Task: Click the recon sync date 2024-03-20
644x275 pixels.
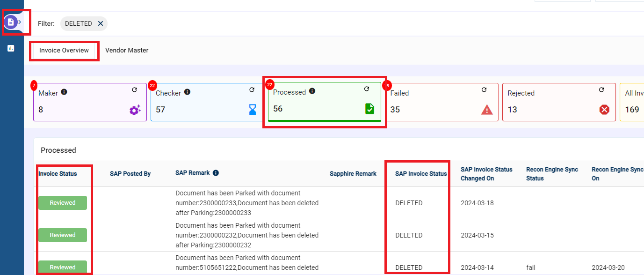Action: [608, 268]
